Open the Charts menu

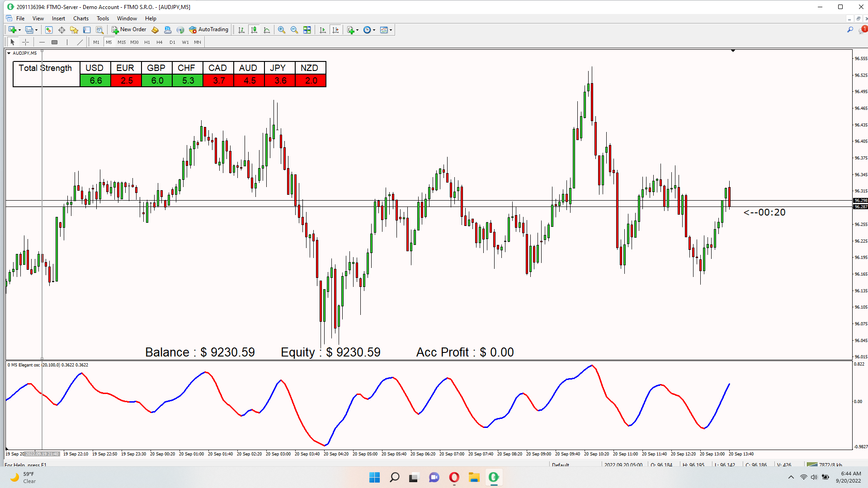81,19
